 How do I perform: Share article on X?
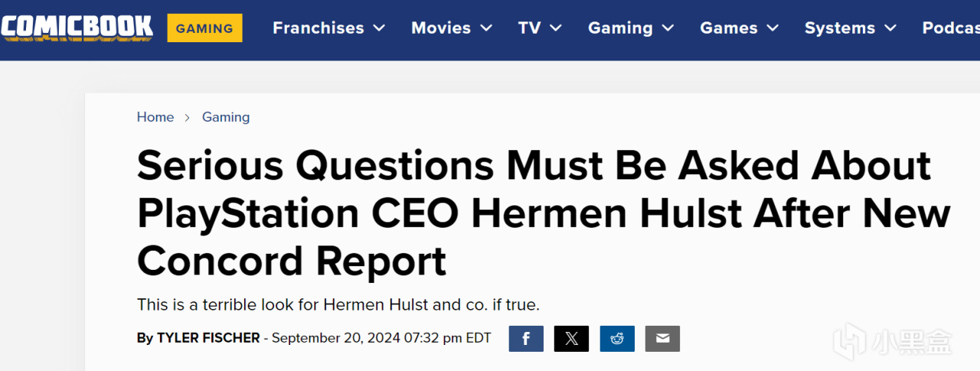coord(571,339)
